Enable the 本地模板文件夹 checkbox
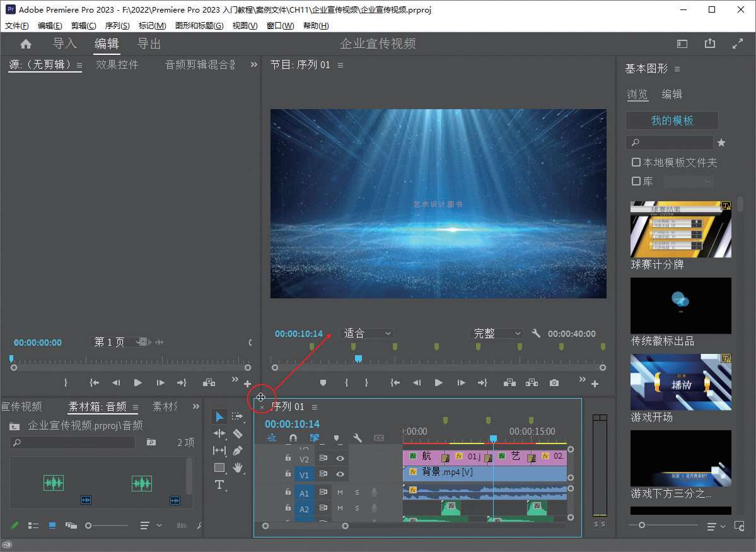Screen dimensions: 756x552 click(x=636, y=162)
